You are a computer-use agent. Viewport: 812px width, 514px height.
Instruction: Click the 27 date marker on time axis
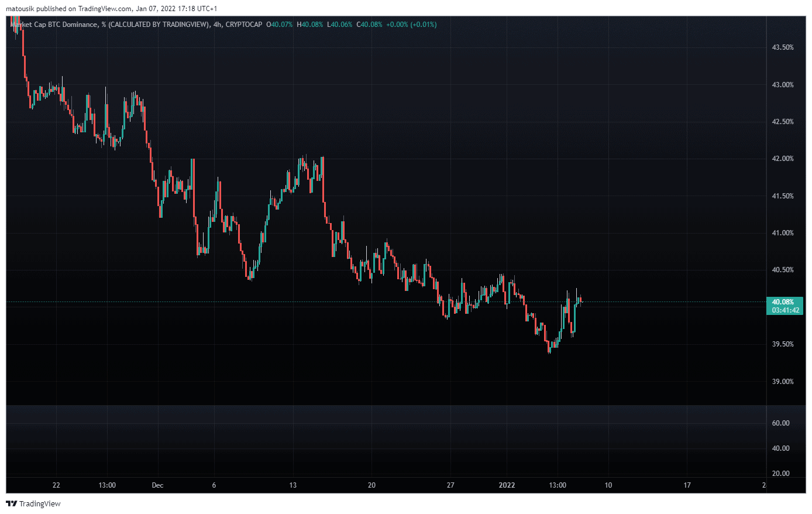point(450,485)
